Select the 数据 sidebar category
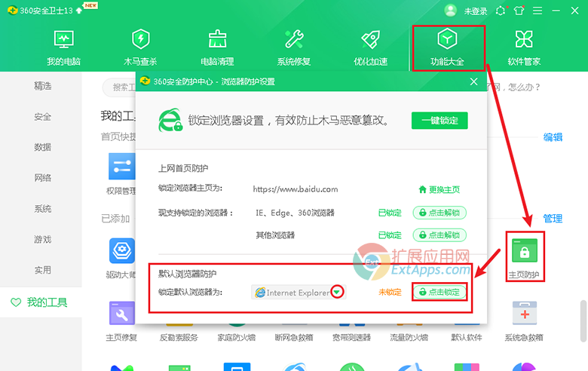Viewport: 588px width, 371px height. click(x=42, y=147)
